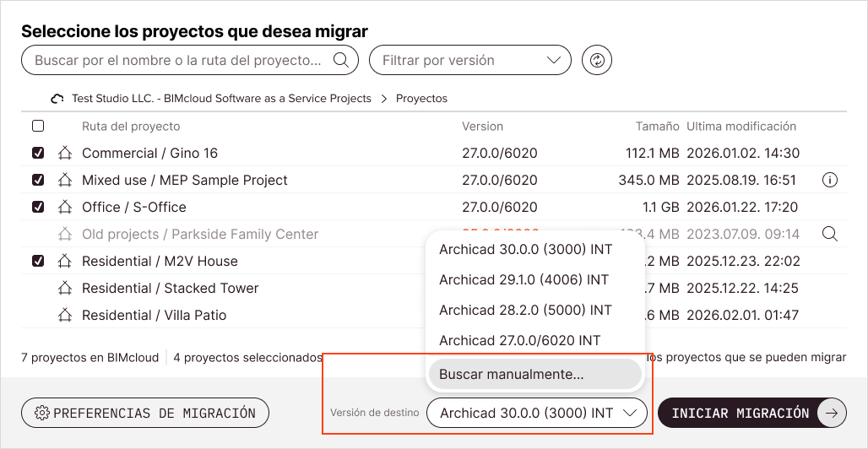This screenshot has height=449, width=868.
Task: Open Preferencias de migración
Action: pyautogui.click(x=145, y=413)
